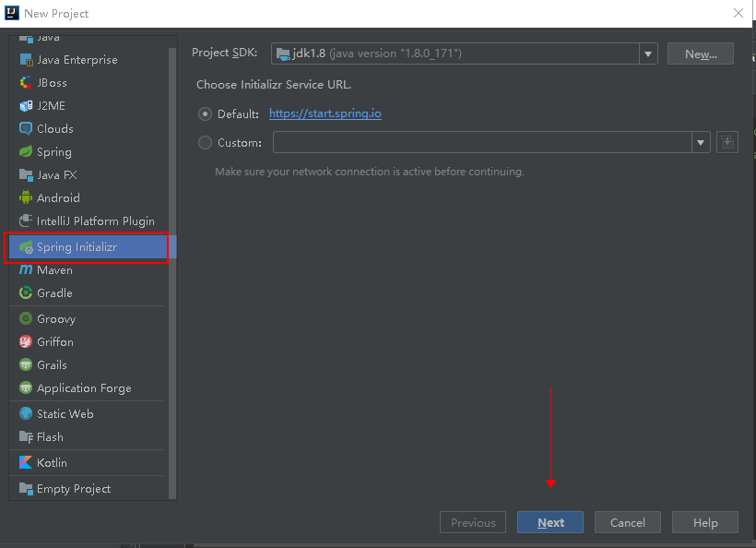Choose Java Enterprise project type
Image resolution: width=756 pixels, height=548 pixels.
[89, 60]
